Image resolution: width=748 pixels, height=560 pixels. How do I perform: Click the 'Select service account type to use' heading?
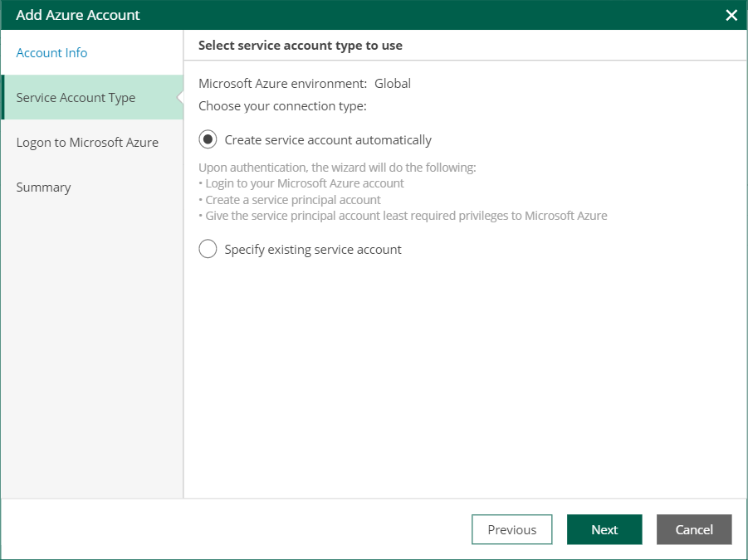coord(301,46)
